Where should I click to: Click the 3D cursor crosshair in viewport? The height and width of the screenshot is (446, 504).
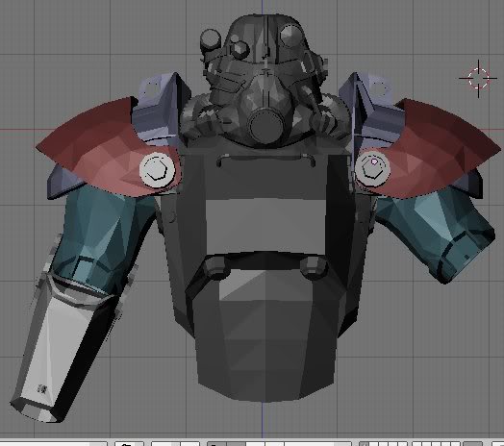click(x=478, y=78)
